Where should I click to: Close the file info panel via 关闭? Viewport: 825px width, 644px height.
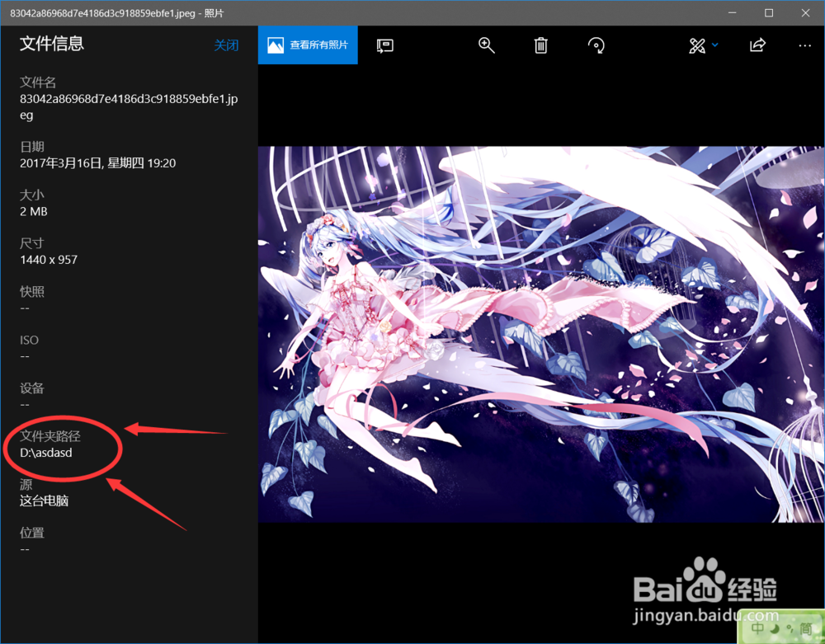[226, 45]
